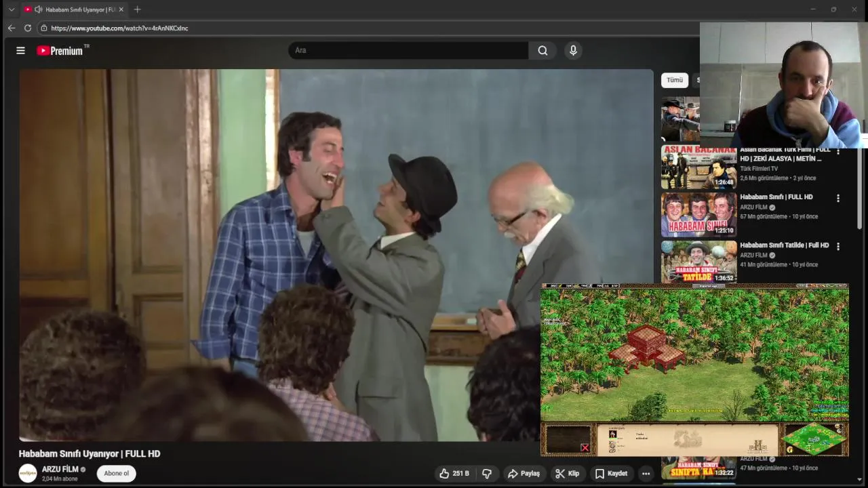
Task: Open options menu for Aslan Bacanak video
Action: click(838, 152)
